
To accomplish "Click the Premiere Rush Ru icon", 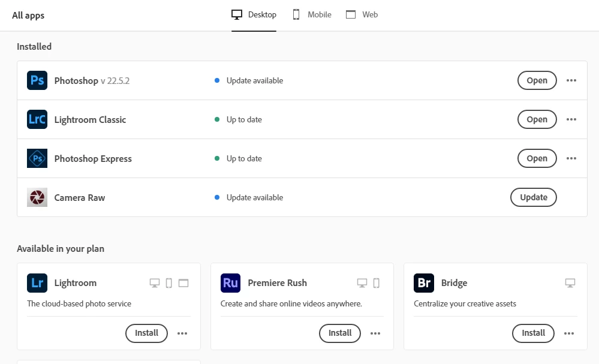I will pos(230,282).
